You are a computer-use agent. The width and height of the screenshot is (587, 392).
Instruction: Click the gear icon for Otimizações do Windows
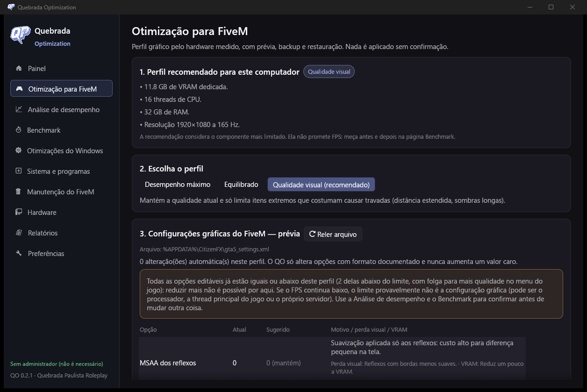(19, 150)
